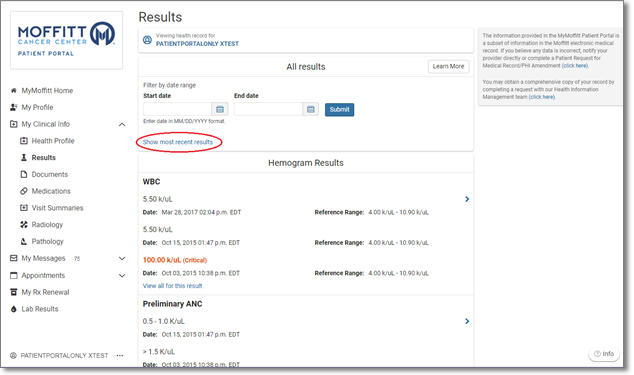Click the home icon beside MyMoffitt Home
This screenshot has width=634, height=375.
click(13, 91)
